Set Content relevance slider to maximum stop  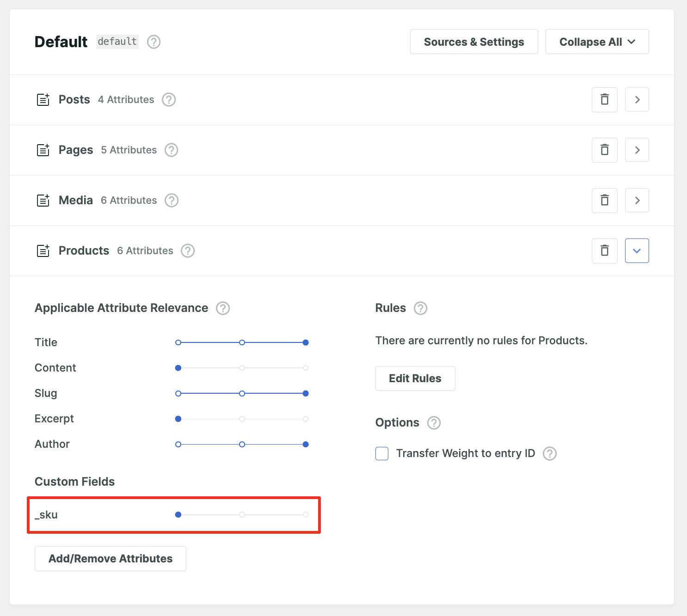click(x=306, y=368)
